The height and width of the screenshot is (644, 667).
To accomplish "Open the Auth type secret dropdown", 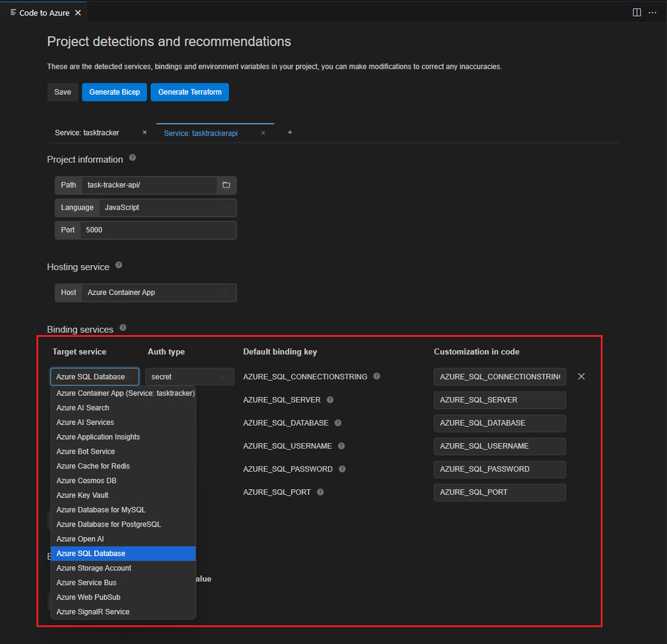I will pyautogui.click(x=190, y=376).
